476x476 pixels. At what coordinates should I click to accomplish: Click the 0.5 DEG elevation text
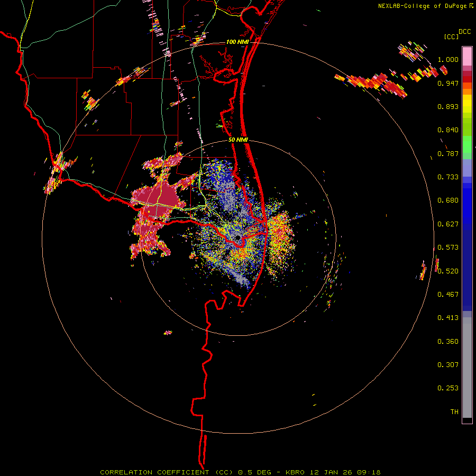point(255,472)
